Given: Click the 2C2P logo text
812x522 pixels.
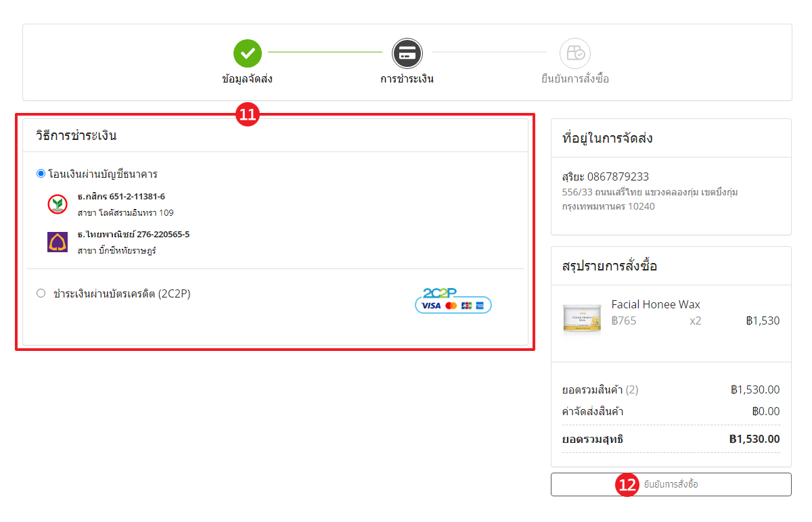Looking at the screenshot, I should click(x=440, y=293).
